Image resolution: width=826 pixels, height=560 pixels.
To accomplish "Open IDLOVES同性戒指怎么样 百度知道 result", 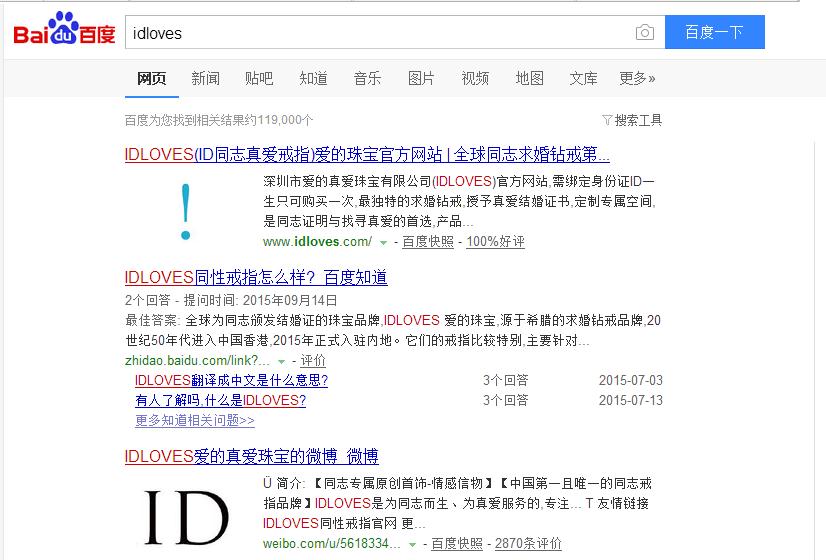I will [x=256, y=277].
